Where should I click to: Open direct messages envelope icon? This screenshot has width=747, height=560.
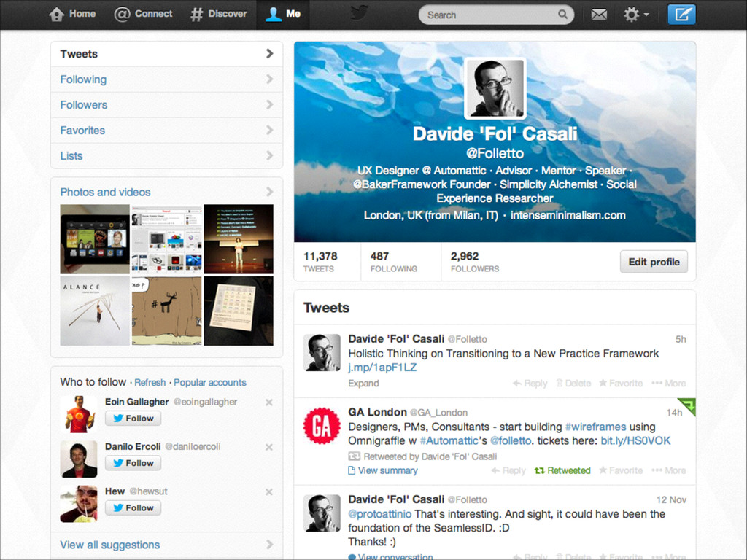(599, 15)
